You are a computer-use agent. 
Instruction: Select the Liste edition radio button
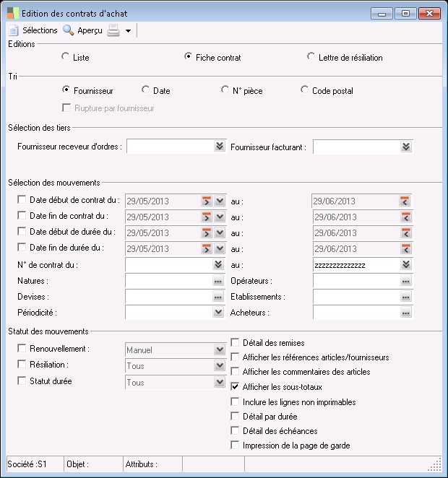(66, 57)
